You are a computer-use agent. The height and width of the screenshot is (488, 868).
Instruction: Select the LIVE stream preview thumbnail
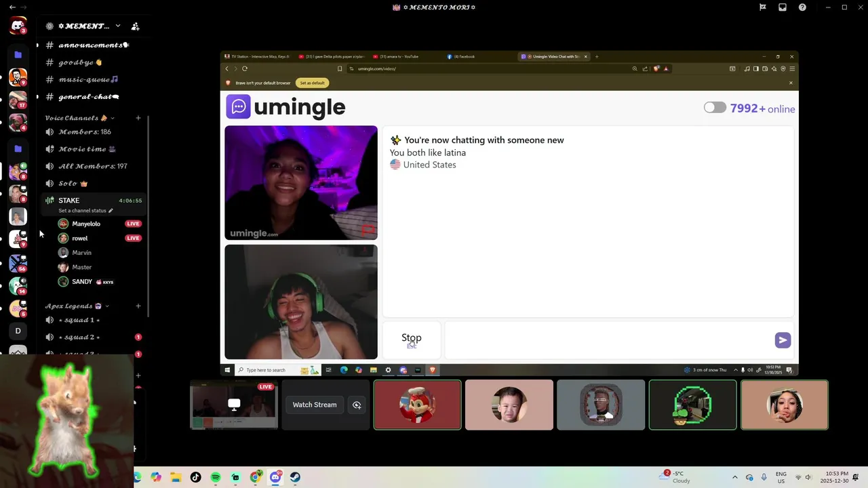tap(233, 405)
